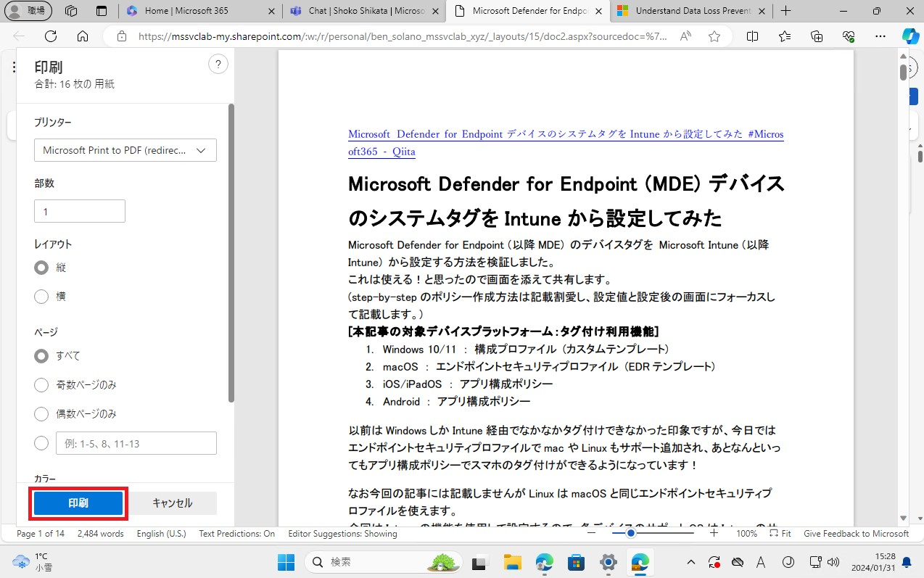Click the 100% zoom level text
This screenshot has height=578, width=924.
(746, 533)
